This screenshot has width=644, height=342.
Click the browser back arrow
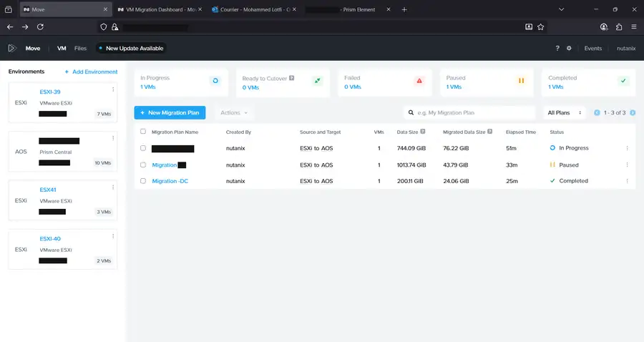10,26
